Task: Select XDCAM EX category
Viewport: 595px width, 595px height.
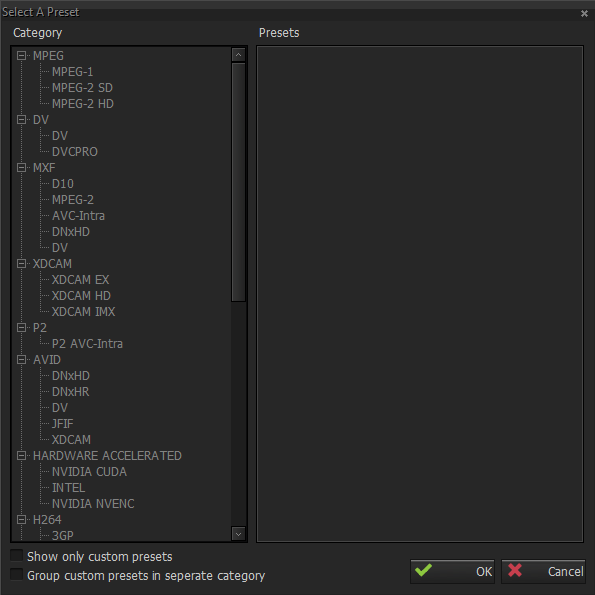Action: (x=80, y=280)
